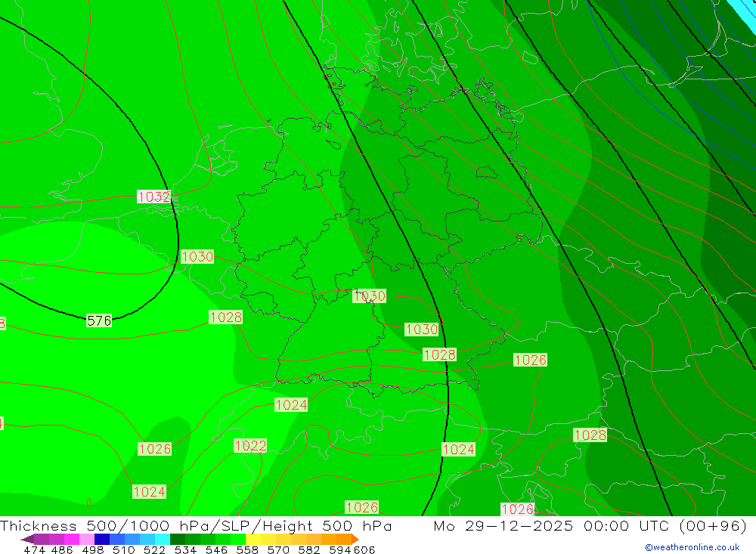Pick the light pink legend swatch
Viewport: 756px width, 554px height.
[87, 539]
